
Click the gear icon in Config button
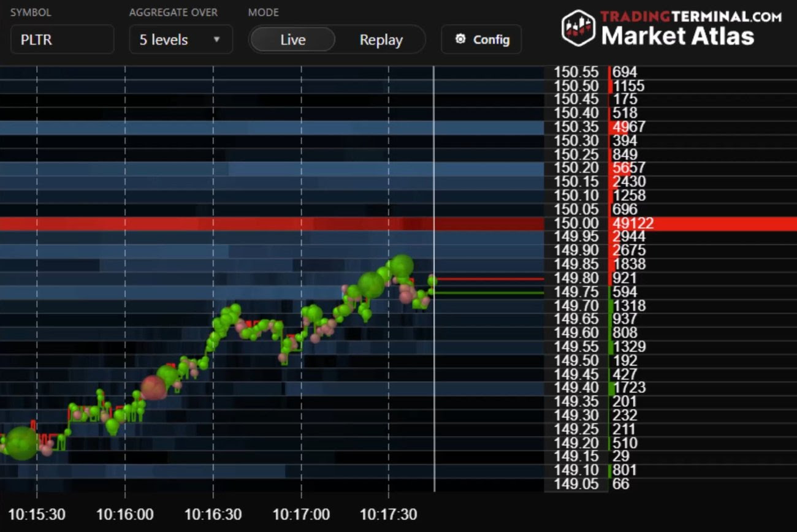tap(460, 39)
